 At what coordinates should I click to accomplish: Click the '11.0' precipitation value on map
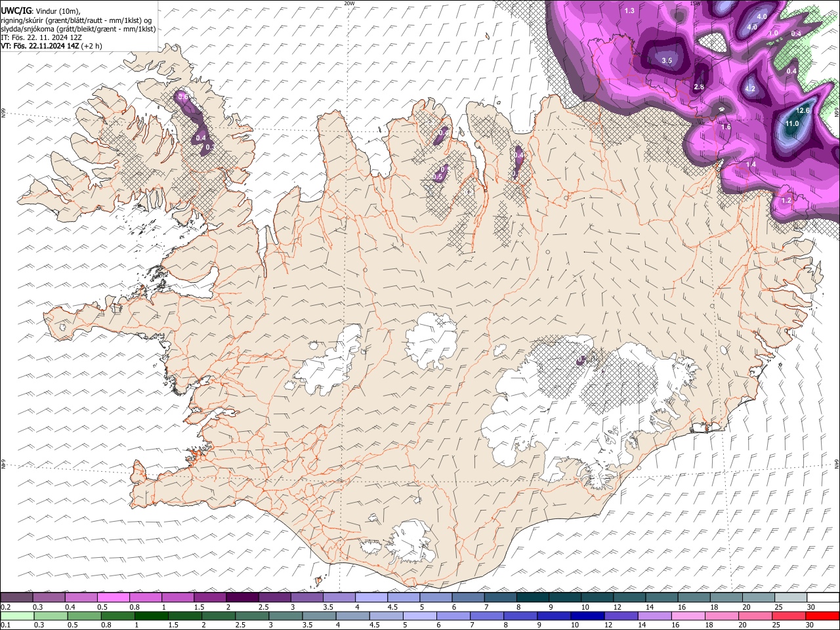pyautogui.click(x=792, y=123)
